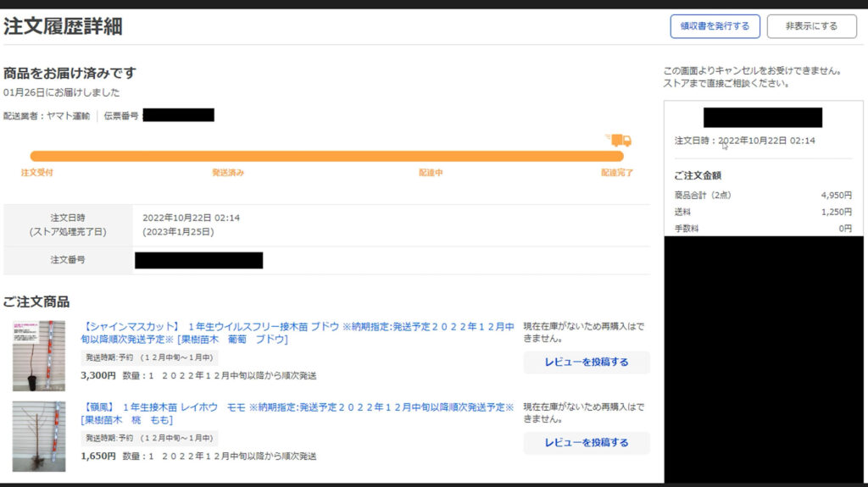Click the 発送時期 tag under the grape item
The width and height of the screenshot is (868, 487).
[149, 358]
